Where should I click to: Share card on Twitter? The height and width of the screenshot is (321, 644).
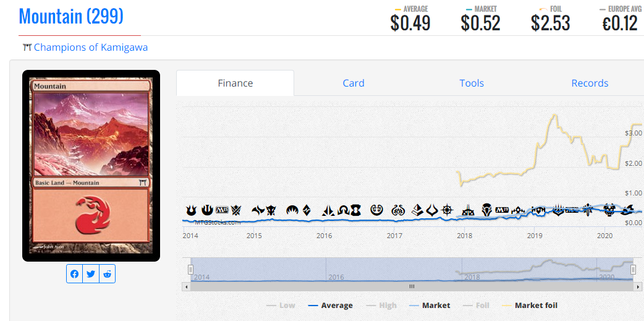click(91, 274)
